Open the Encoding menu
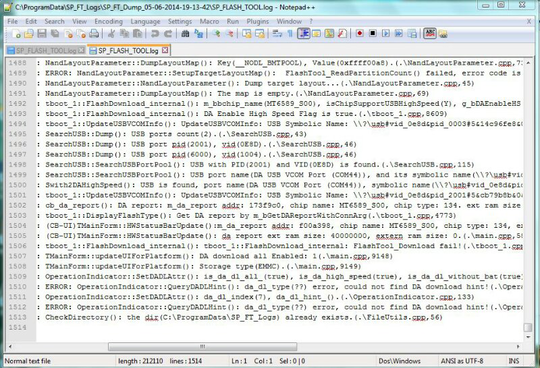 [108, 21]
